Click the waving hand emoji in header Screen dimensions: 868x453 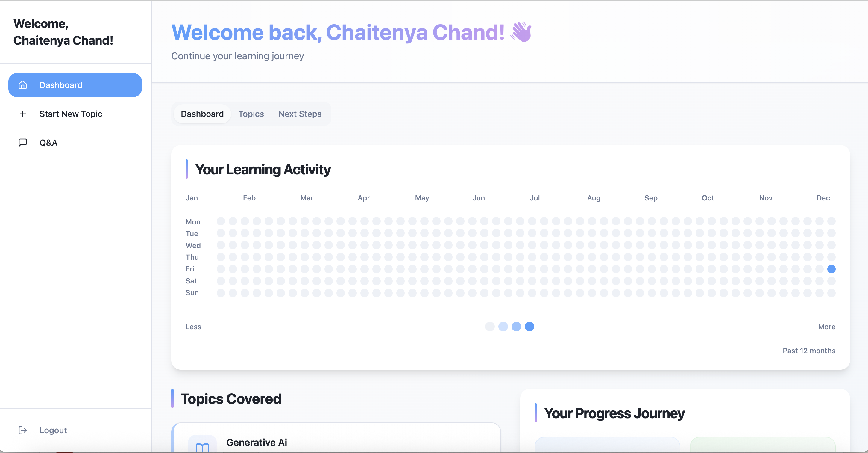click(521, 32)
